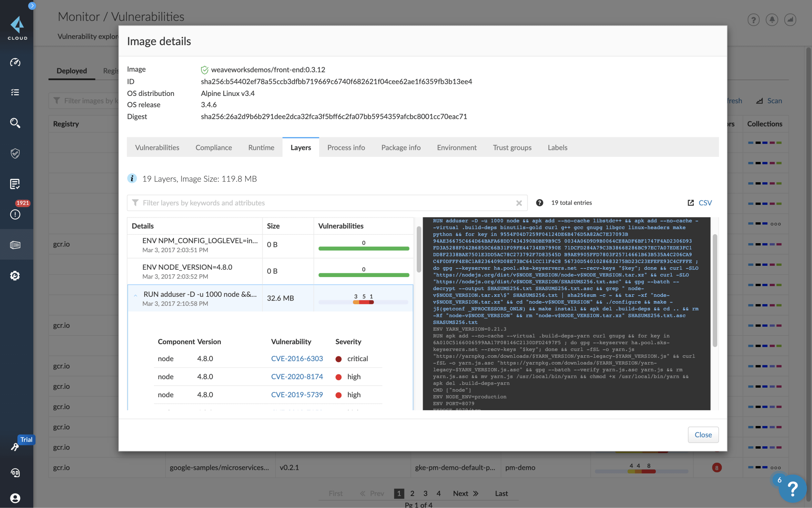Image resolution: width=812 pixels, height=508 pixels.
Task: Collapse the RUN adduser layer row chevron
Action: click(135, 295)
